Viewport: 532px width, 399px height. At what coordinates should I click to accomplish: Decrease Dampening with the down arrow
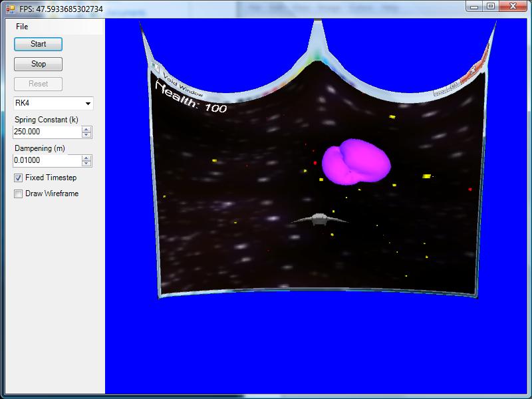[x=86, y=164]
